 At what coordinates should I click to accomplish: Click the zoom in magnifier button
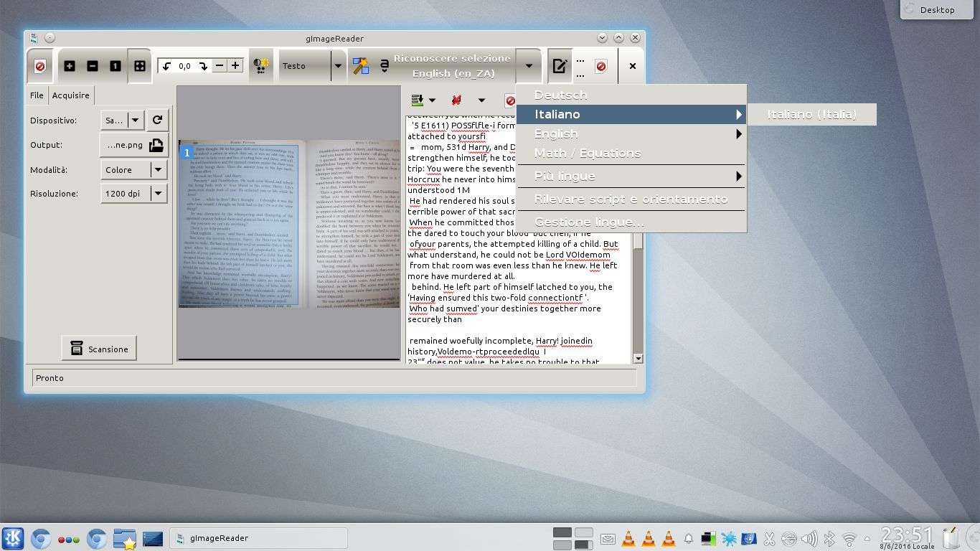(70, 66)
